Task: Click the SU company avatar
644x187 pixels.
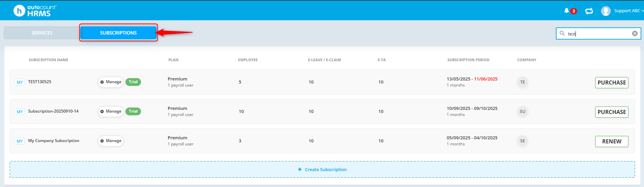Action: (523, 112)
